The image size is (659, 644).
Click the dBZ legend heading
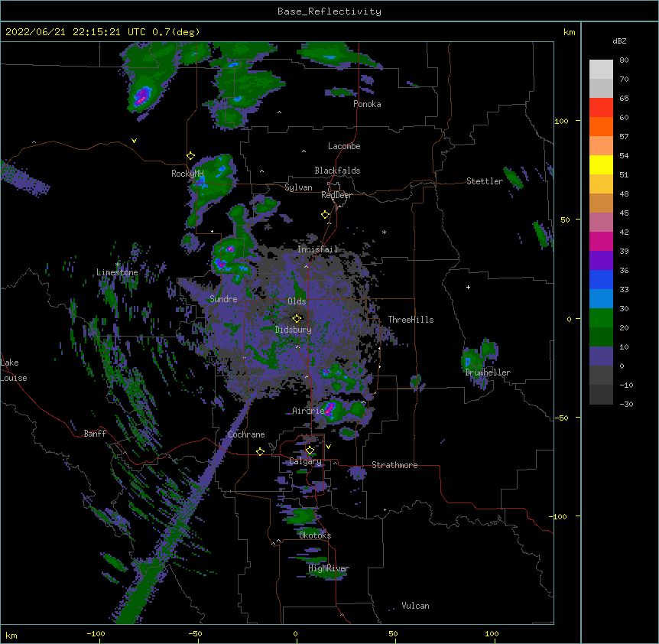[619, 41]
